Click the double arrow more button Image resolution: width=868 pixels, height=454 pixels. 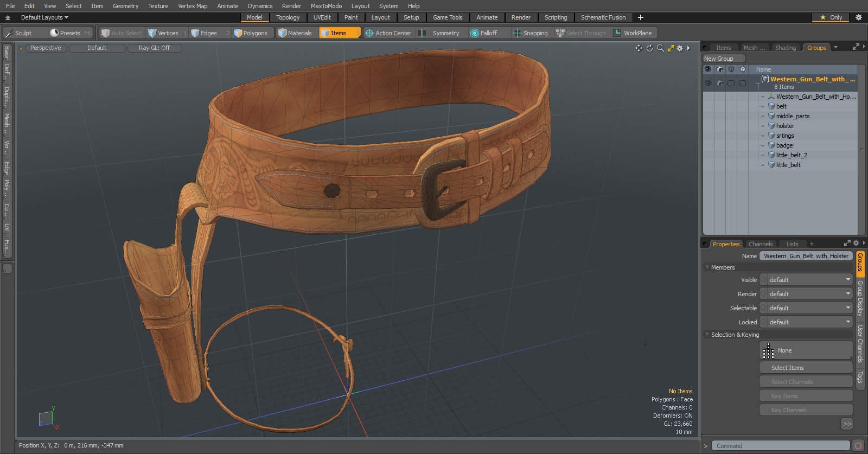point(847,424)
